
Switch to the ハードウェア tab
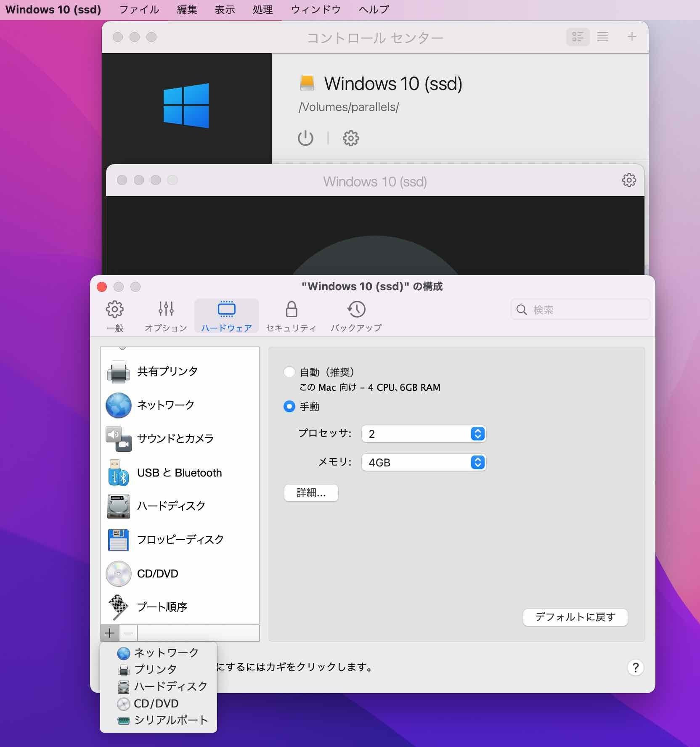226,316
